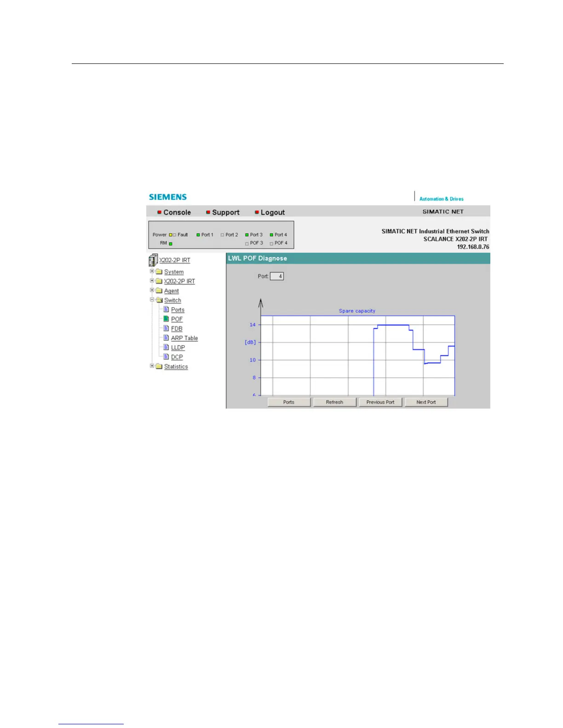Select the ARP Table page in tree
563x728 pixels.
184,338
